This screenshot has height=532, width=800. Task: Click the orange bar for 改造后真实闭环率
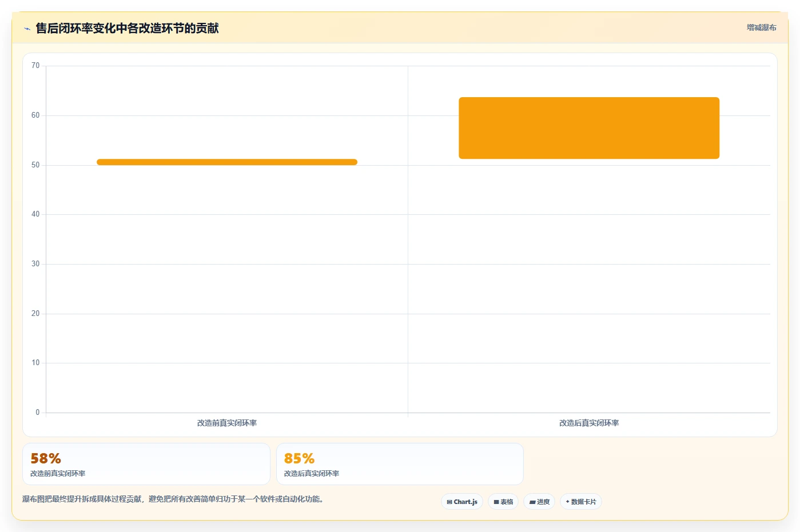tap(589, 128)
